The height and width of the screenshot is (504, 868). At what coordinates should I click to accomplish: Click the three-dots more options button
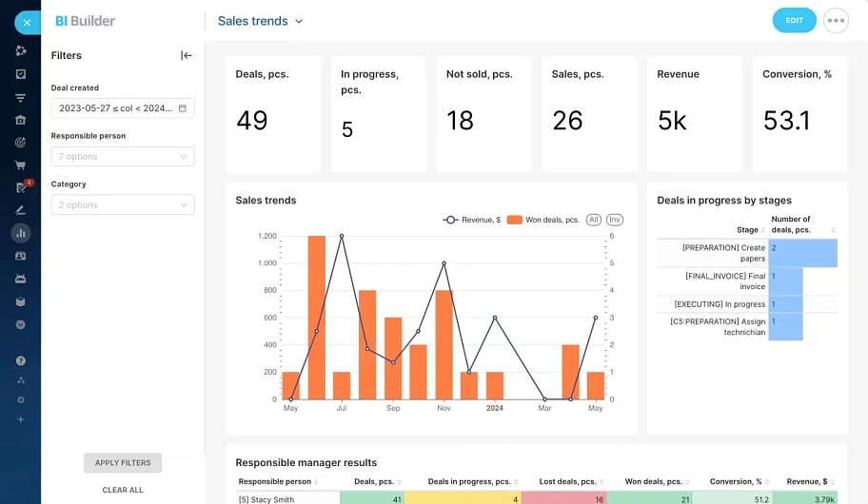[836, 21]
